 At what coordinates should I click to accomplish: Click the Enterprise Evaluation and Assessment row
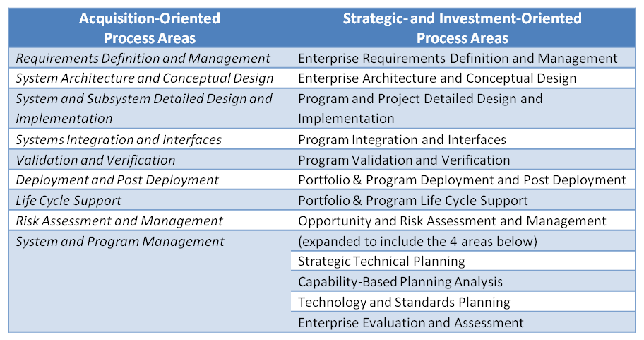[x=463, y=322]
